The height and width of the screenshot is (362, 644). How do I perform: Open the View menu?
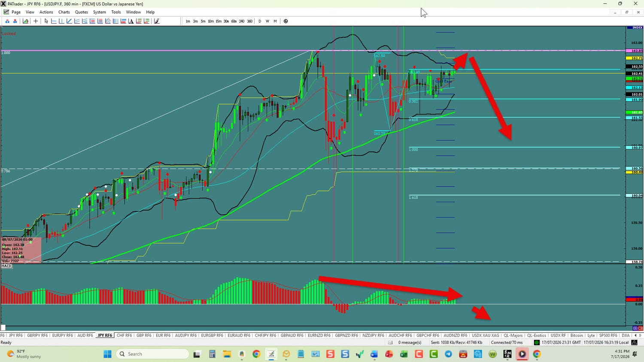[x=30, y=12]
